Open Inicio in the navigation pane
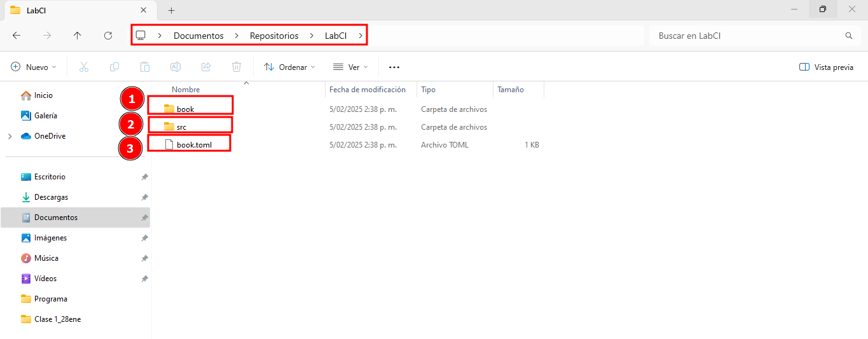This screenshot has height=339, width=868. coord(43,95)
